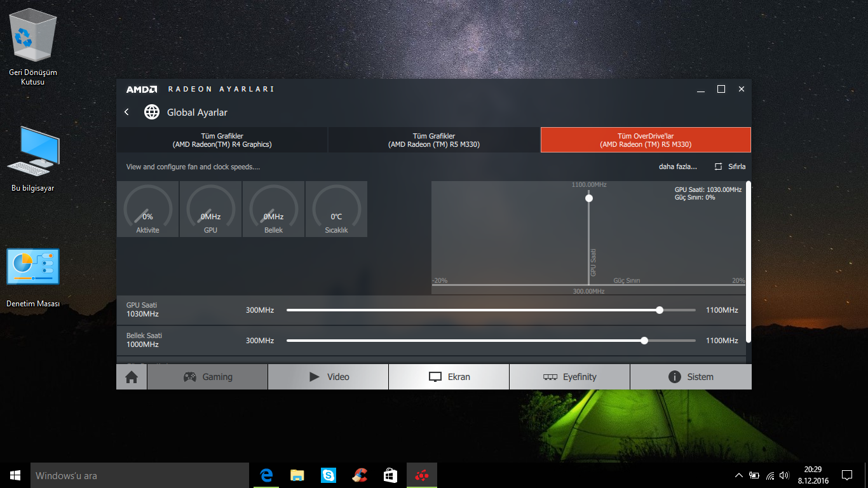
Task: Click the Radeon Settings taskbar icon
Action: (x=421, y=475)
